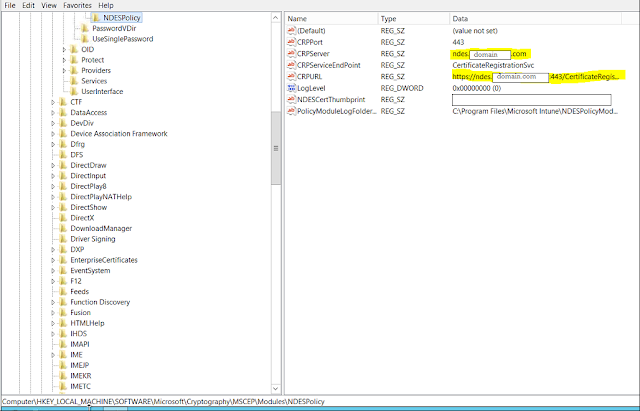
Task: Select the CRPPort string value icon
Action: coord(291,42)
